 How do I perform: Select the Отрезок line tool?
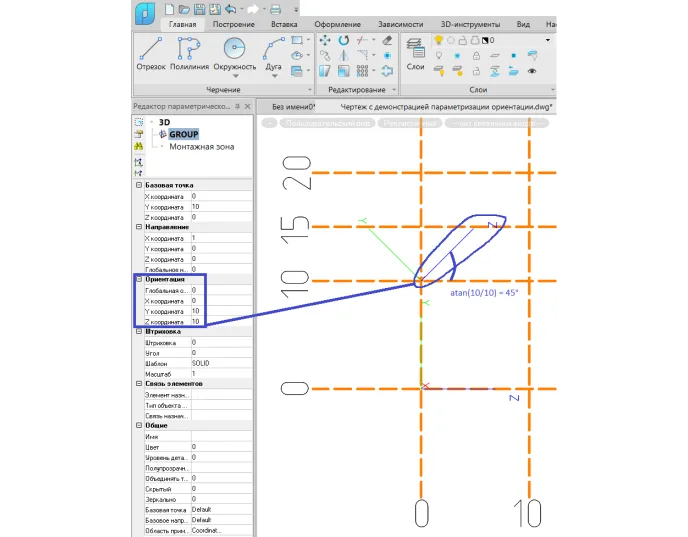point(150,54)
